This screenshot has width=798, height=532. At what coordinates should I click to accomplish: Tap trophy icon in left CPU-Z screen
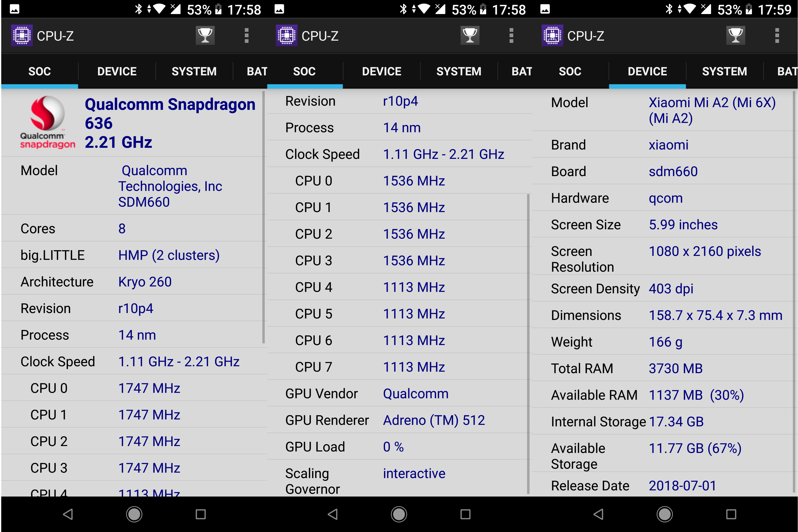(x=205, y=36)
